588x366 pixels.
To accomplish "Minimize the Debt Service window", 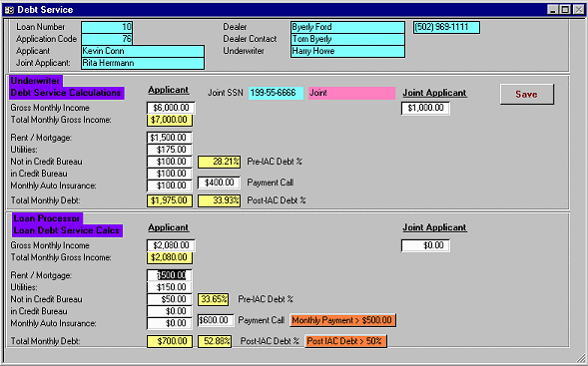I will pos(553,10).
